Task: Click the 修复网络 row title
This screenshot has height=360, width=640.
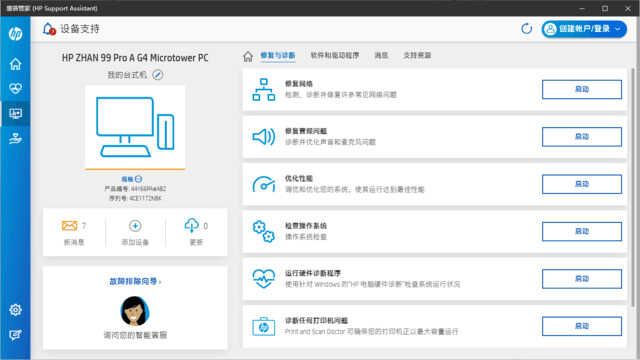Action: click(299, 84)
